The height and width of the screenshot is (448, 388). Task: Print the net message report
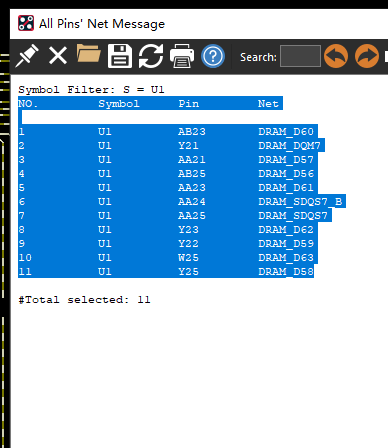(x=182, y=56)
